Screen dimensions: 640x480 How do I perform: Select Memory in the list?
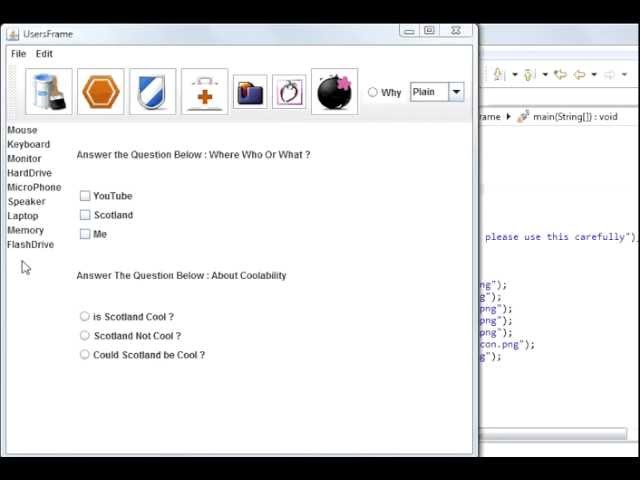[x=25, y=230]
